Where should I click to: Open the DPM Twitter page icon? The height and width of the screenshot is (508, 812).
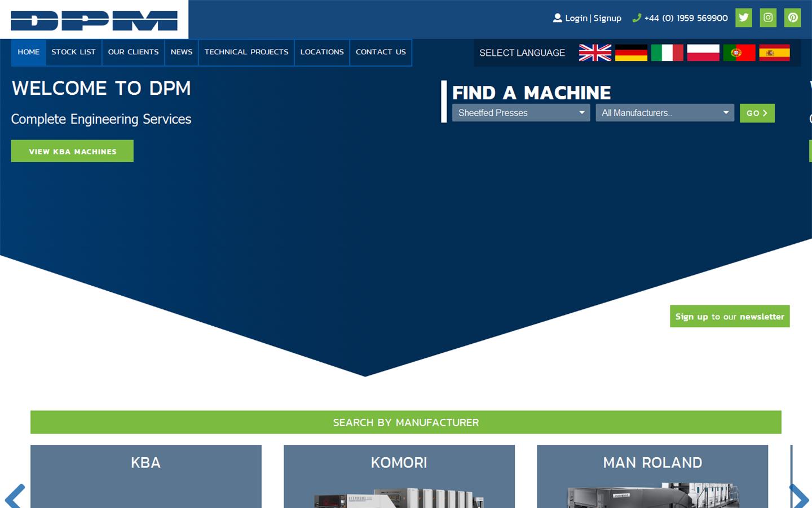pyautogui.click(x=744, y=17)
